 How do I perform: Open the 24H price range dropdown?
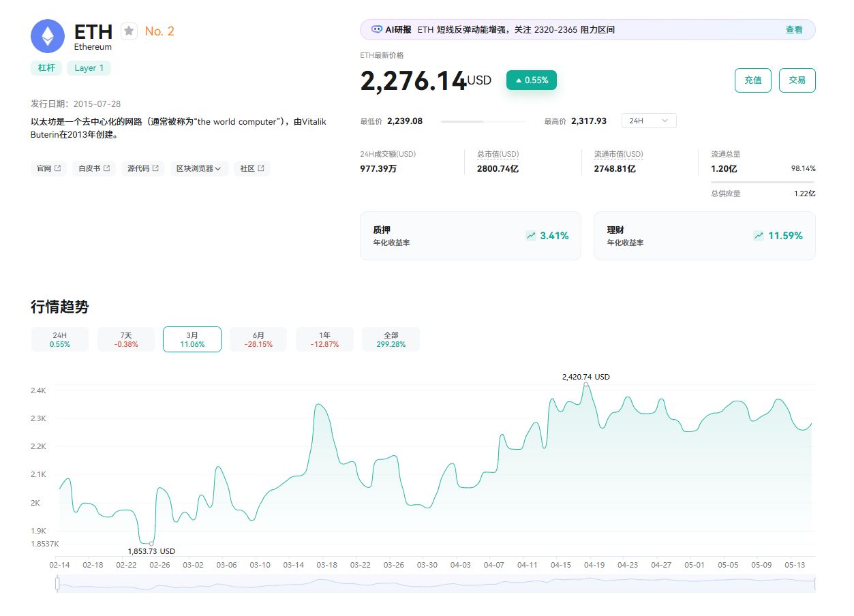[x=649, y=121]
